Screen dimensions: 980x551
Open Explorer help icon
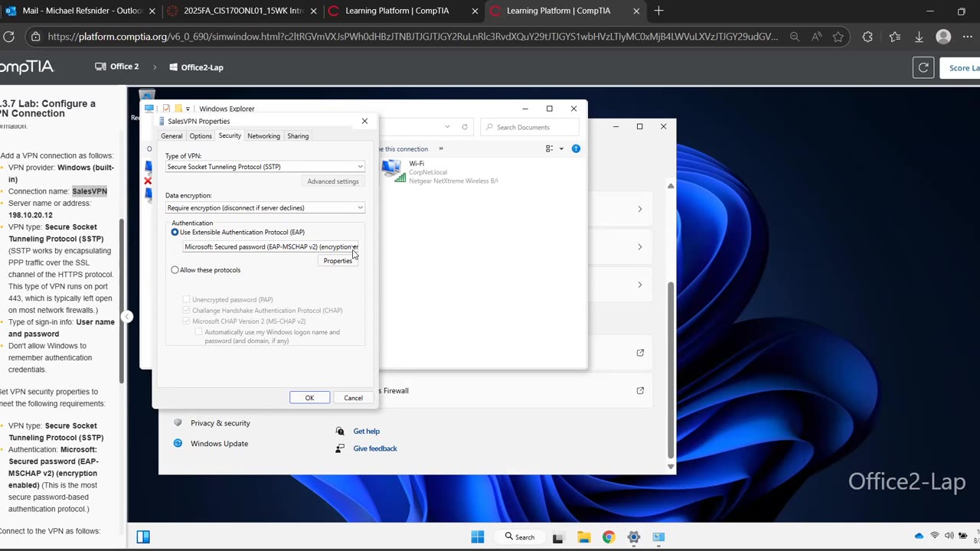click(x=576, y=148)
